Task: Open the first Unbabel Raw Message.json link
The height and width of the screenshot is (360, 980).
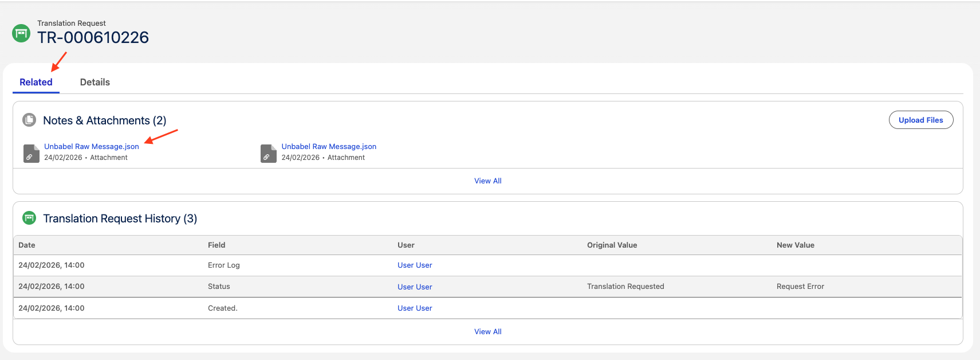Action: pyautogui.click(x=92, y=146)
